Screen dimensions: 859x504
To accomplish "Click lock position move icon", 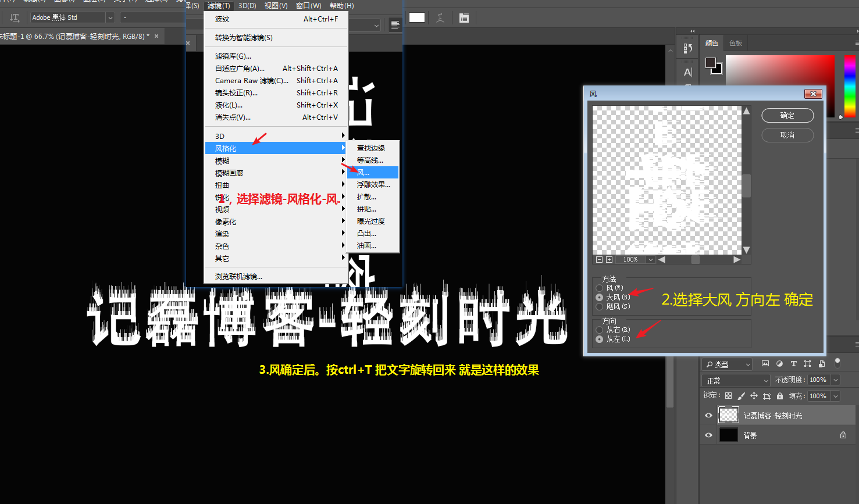I will pyautogui.click(x=754, y=396).
